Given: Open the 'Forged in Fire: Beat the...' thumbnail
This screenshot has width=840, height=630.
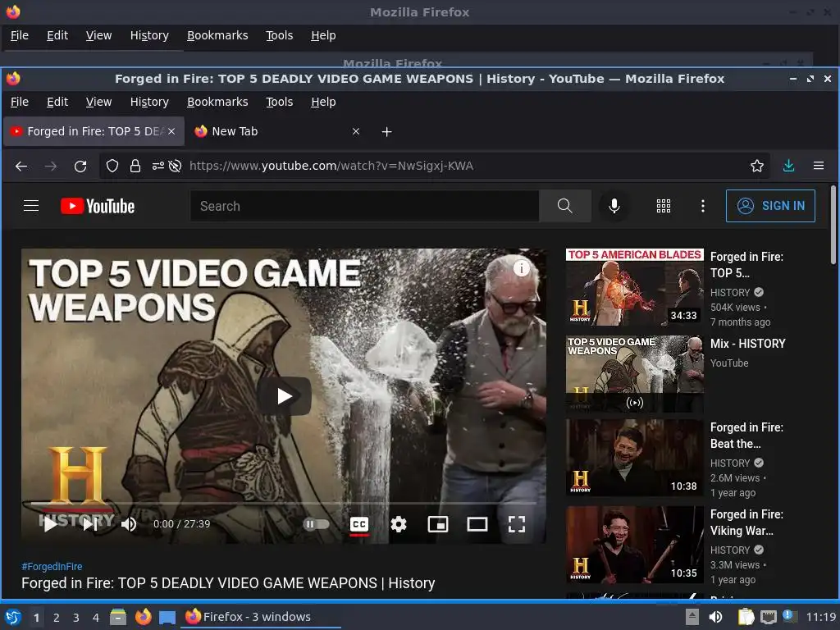Looking at the screenshot, I should pyautogui.click(x=635, y=458).
